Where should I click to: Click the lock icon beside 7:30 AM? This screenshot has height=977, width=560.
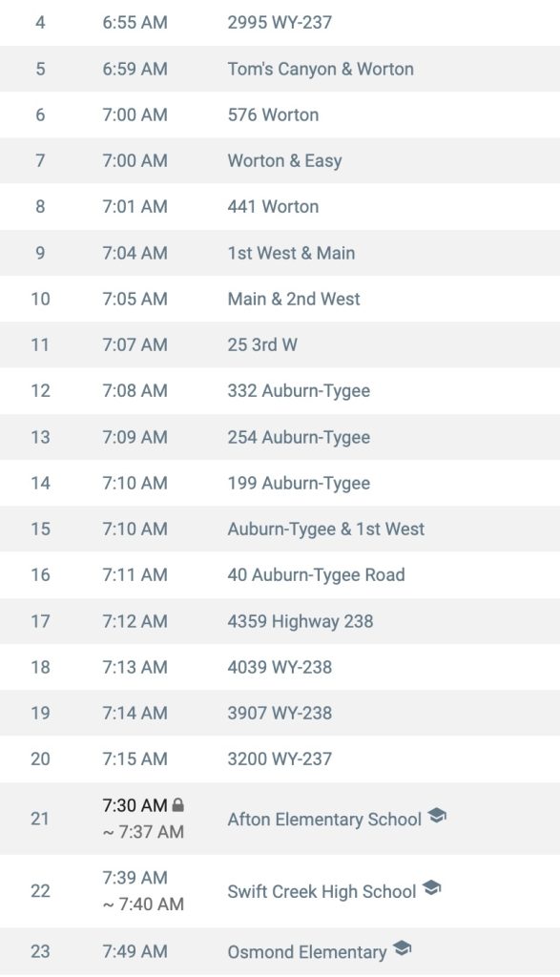177,804
